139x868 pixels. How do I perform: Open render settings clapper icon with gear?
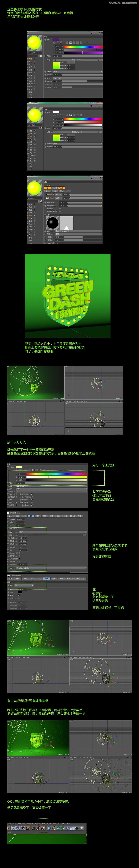pyautogui.click(x=43, y=828)
